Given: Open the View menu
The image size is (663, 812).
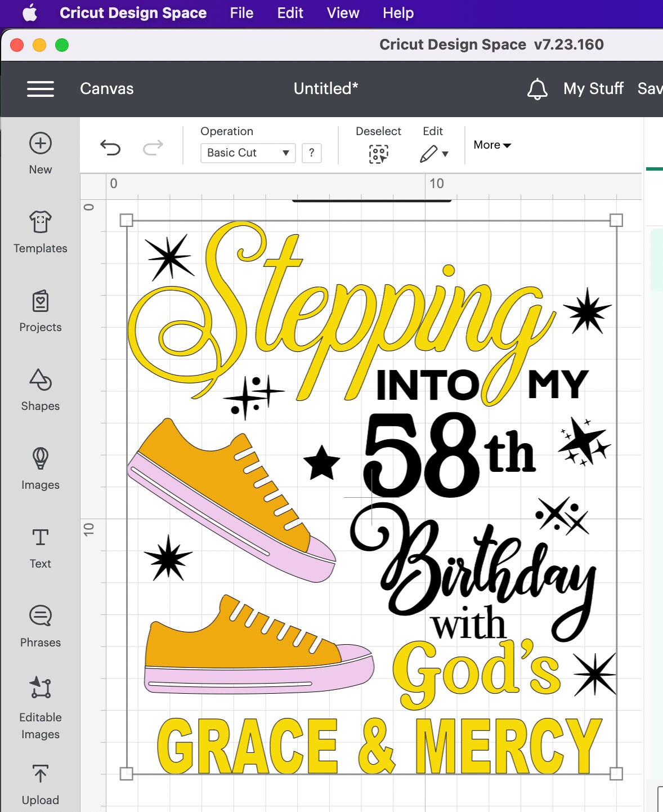Looking at the screenshot, I should (x=343, y=13).
